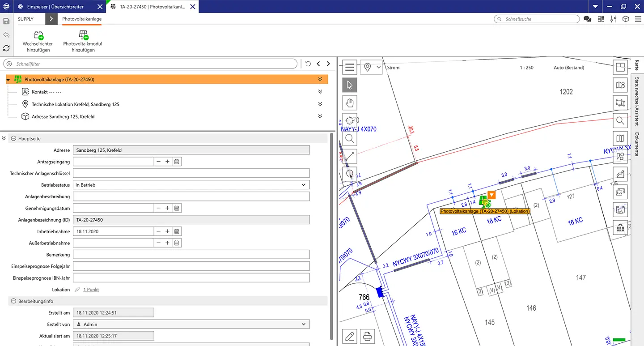This screenshot has height=346, width=644.
Task: Click the 1 Punkt location link
Action: click(91, 290)
